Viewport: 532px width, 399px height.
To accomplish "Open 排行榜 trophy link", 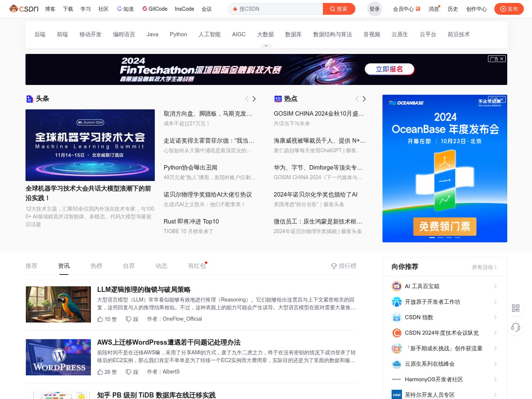I will click(x=344, y=266).
